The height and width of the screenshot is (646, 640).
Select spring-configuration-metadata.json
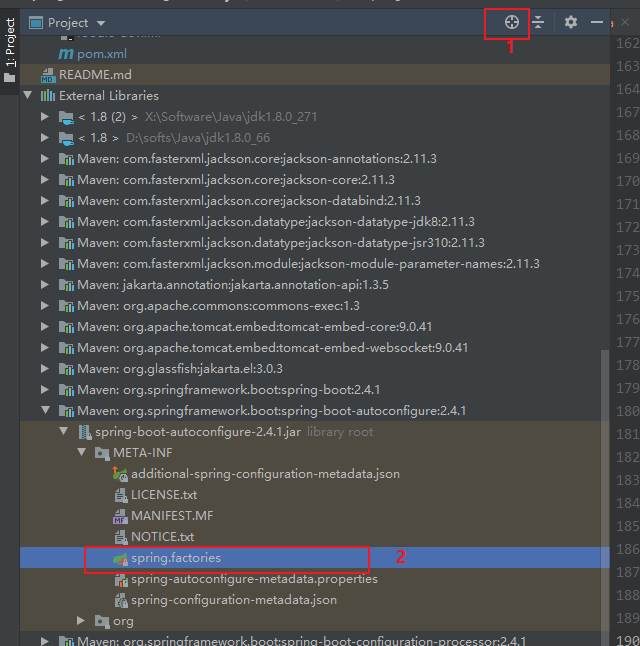tap(234, 600)
